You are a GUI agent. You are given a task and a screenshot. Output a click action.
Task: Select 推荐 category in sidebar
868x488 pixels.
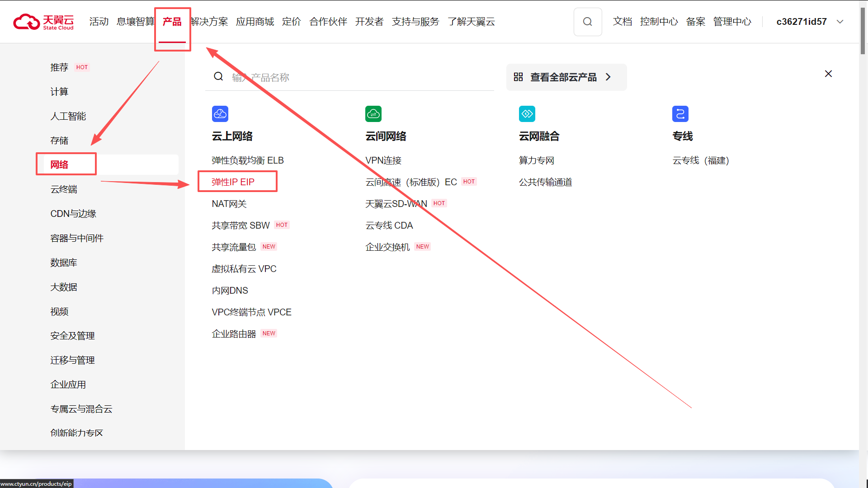click(59, 67)
